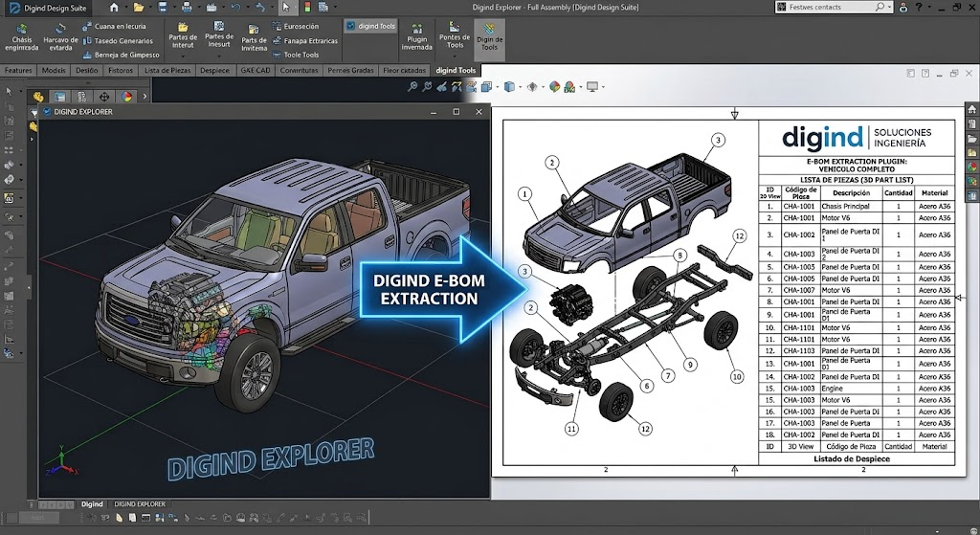Undo using the curved arrow icon
The height and width of the screenshot is (535, 980).
click(235, 8)
